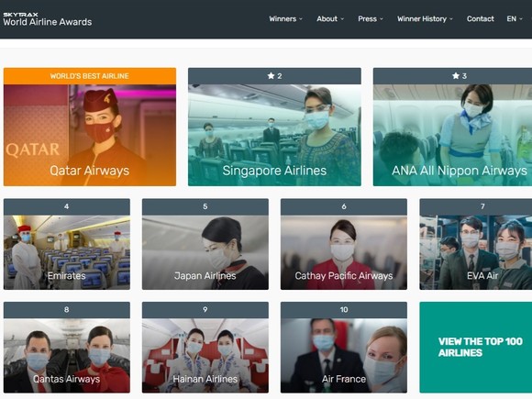Expand the About dropdown menu
The width and height of the screenshot is (532, 399).
330,19
